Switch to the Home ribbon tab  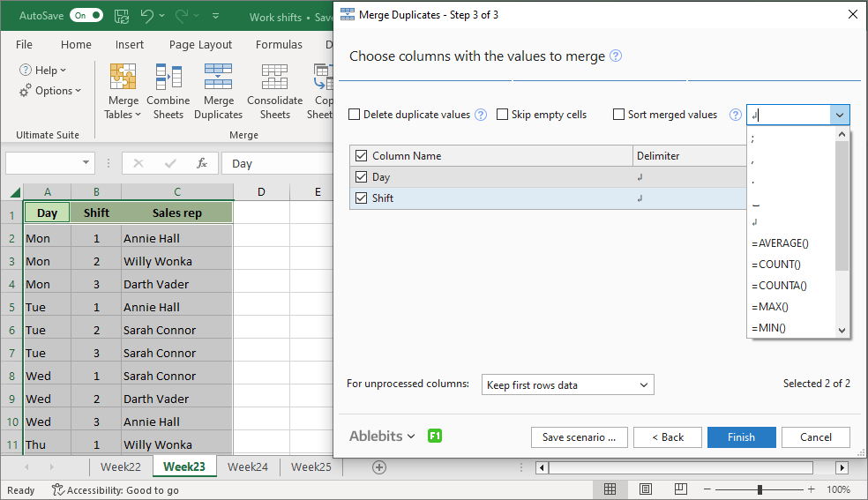(76, 45)
